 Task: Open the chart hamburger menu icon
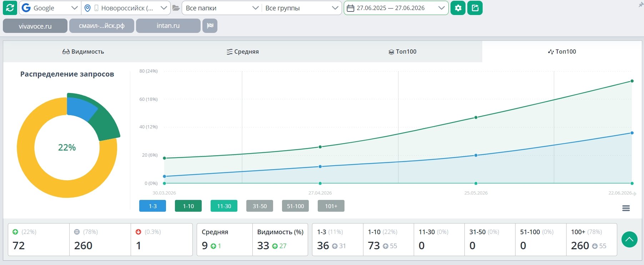626,208
